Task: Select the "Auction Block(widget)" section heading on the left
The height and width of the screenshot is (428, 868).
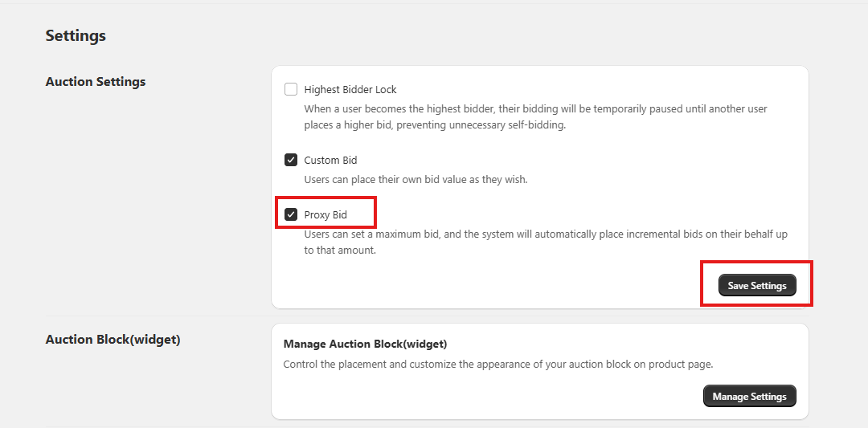Action: point(113,340)
